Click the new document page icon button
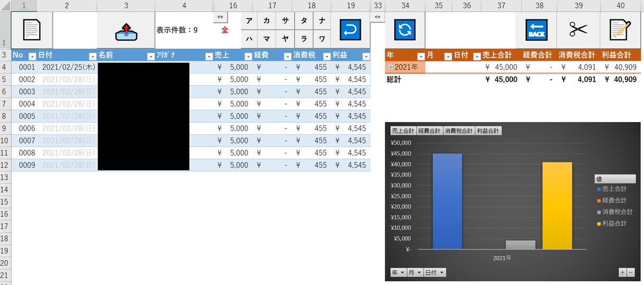The width and height of the screenshot is (644, 285). click(32, 30)
